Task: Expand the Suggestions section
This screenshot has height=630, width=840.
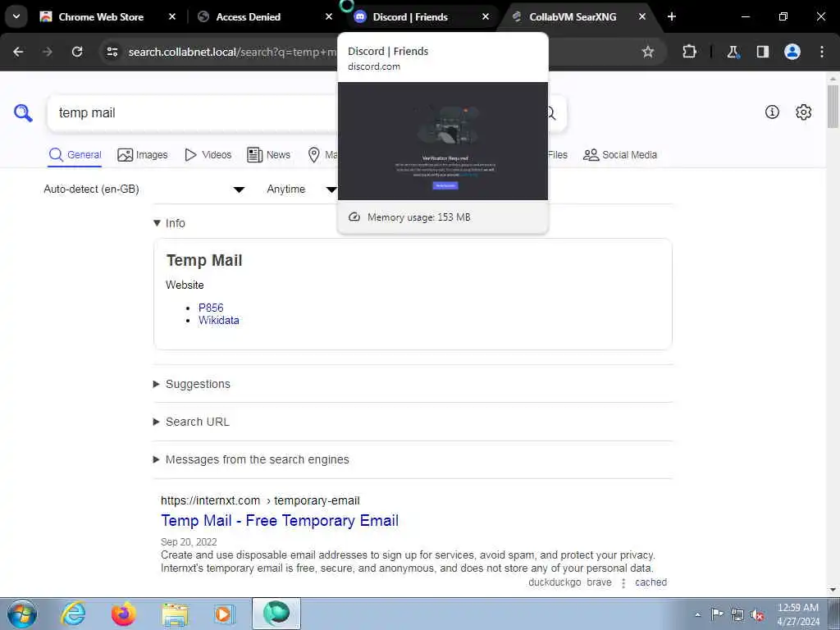Action: [x=192, y=384]
